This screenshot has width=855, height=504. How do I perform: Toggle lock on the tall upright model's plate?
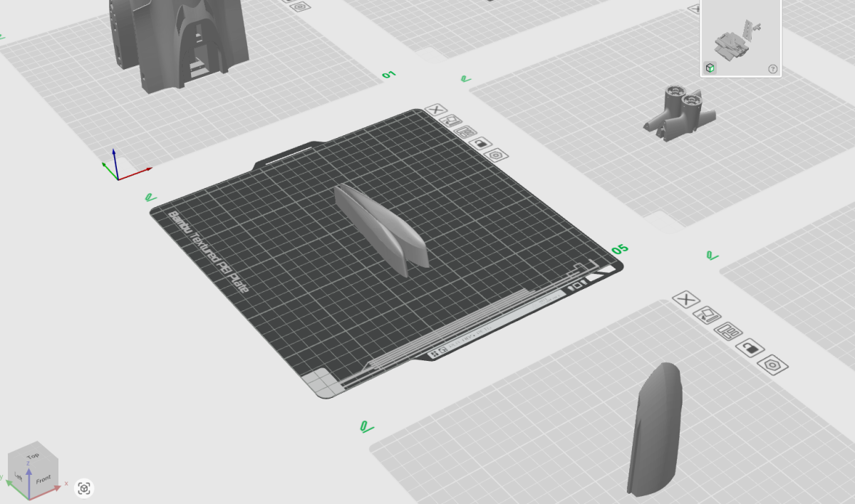(749, 347)
